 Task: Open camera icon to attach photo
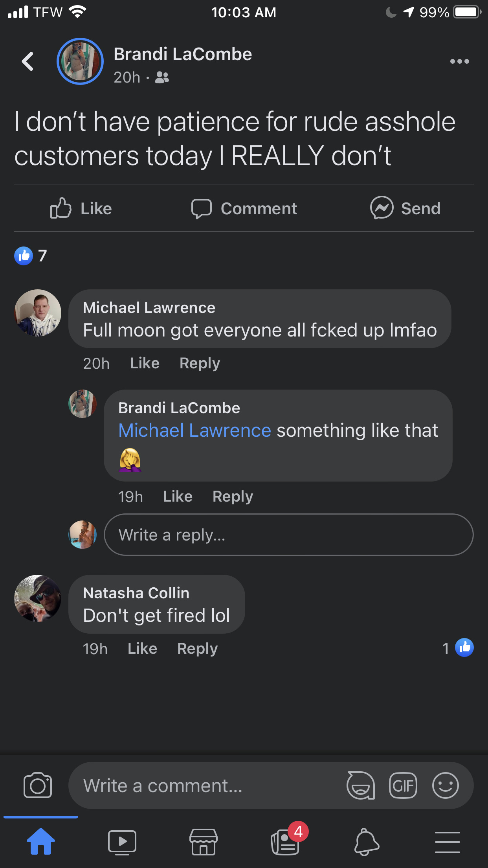point(38,785)
